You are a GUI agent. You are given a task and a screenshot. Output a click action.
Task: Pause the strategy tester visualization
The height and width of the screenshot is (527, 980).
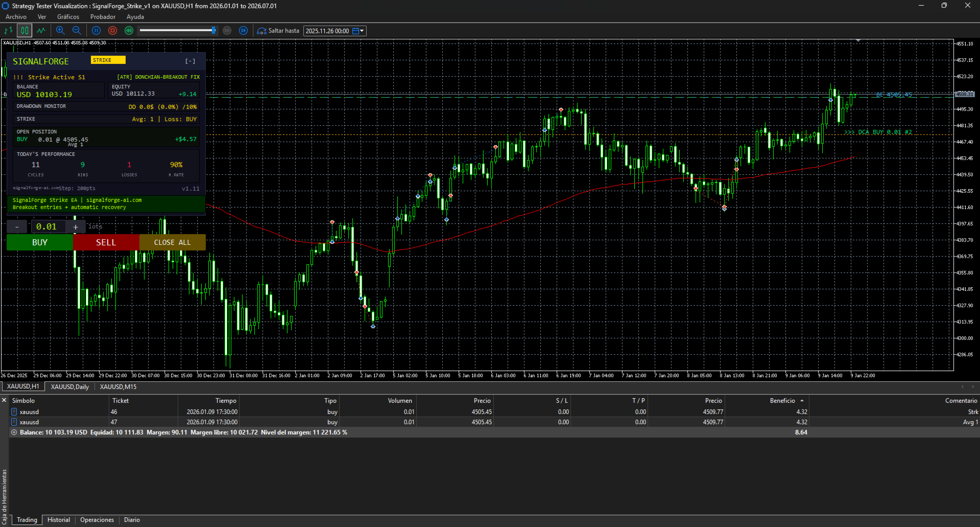click(96, 31)
